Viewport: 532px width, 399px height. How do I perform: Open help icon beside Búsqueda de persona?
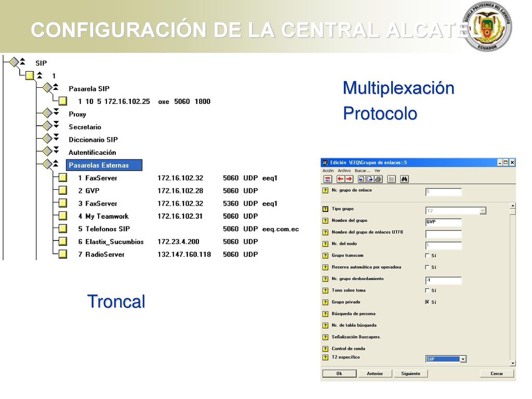(x=325, y=314)
